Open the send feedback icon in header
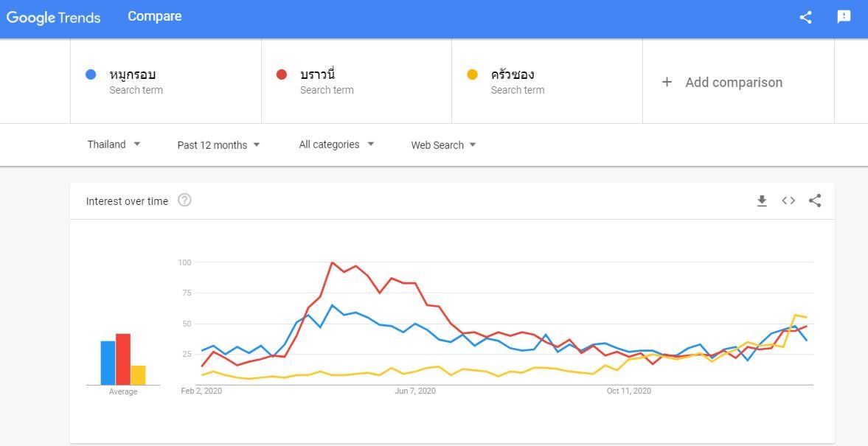Viewport: 868px width, 446px height. click(844, 17)
